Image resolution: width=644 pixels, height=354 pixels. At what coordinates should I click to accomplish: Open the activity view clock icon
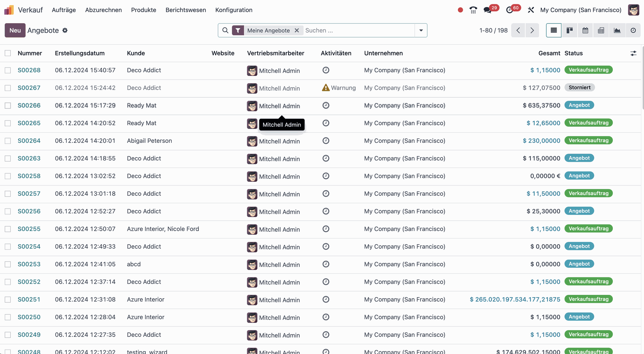click(633, 31)
